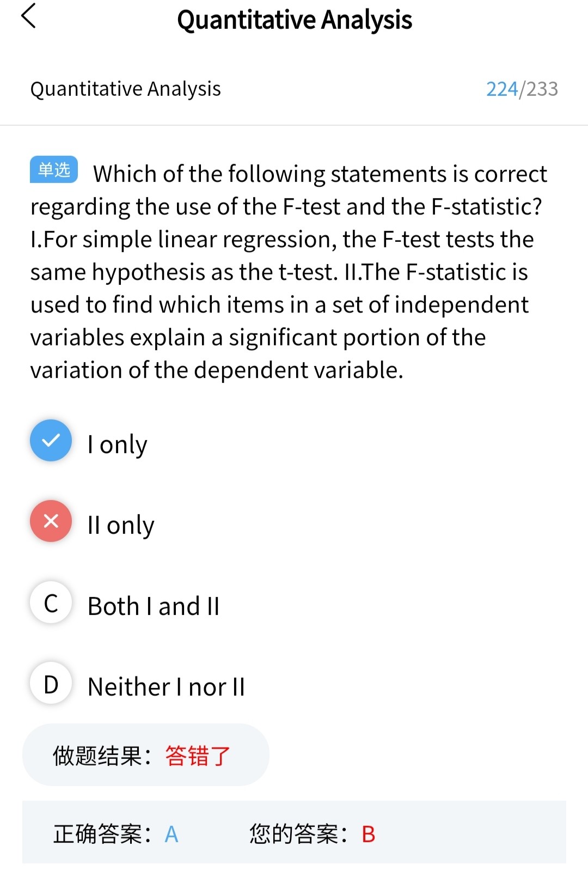Viewport: 588px width, 882px height.
Task: Choose option C circle
Action: point(51,602)
